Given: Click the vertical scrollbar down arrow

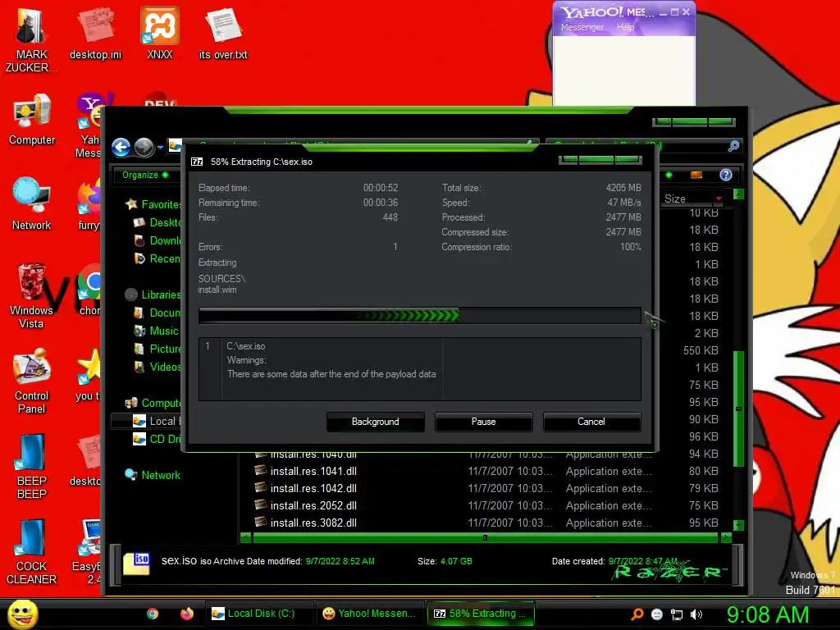Looking at the screenshot, I should [738, 525].
